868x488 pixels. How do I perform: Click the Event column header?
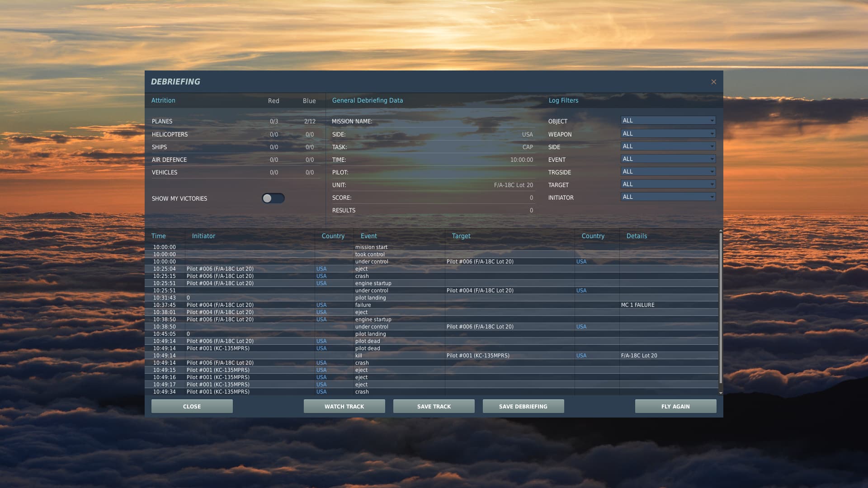[x=368, y=236]
